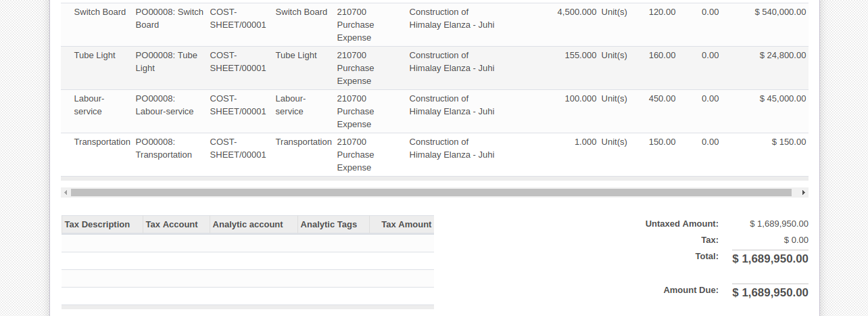Click Transportation row analytic account Himalay Elanza

tap(452, 148)
